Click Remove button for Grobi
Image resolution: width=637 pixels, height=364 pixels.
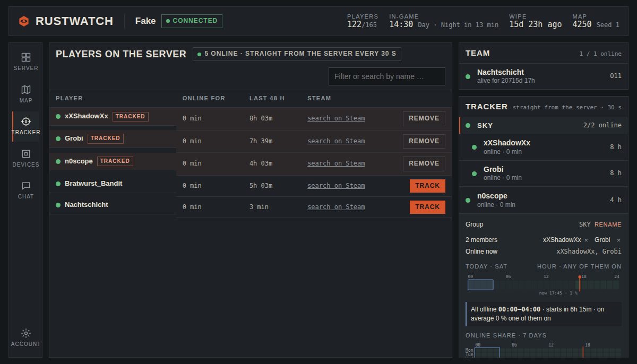(x=424, y=141)
